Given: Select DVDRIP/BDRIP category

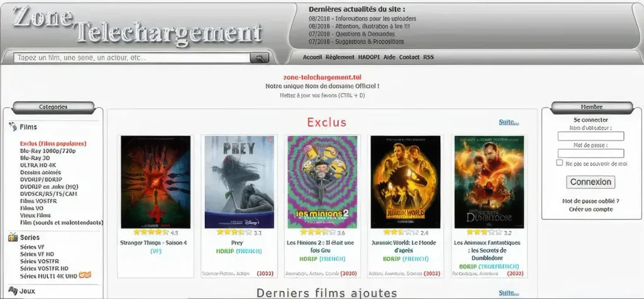Looking at the screenshot, I should coord(41,179).
